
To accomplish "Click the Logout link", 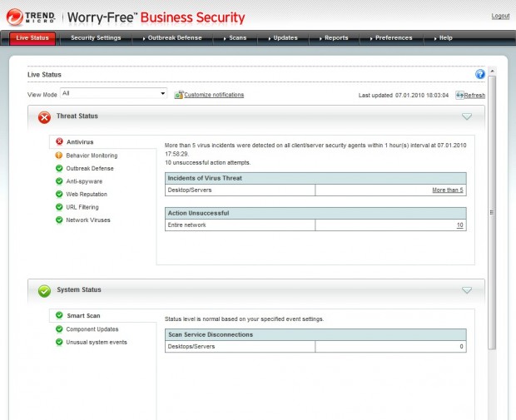I will (x=500, y=16).
